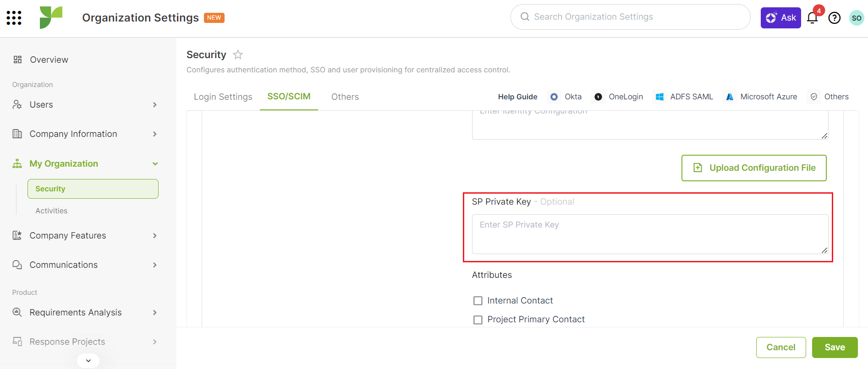868x369 pixels.
Task: Check the Internal Contact checkbox
Action: point(478,301)
